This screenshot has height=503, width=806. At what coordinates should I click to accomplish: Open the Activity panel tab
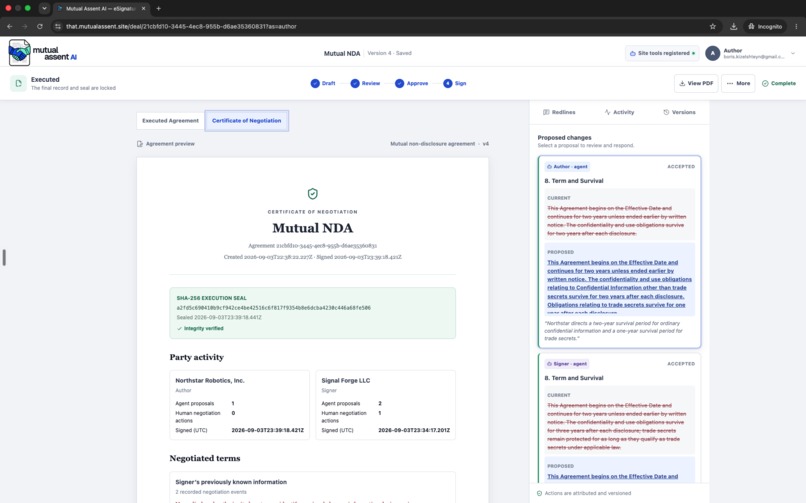pos(619,112)
